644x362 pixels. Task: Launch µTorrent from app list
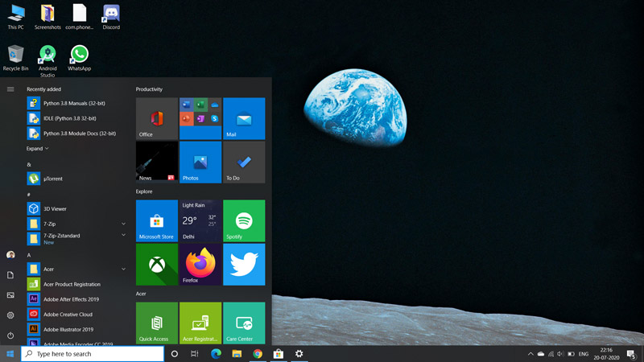click(x=76, y=179)
